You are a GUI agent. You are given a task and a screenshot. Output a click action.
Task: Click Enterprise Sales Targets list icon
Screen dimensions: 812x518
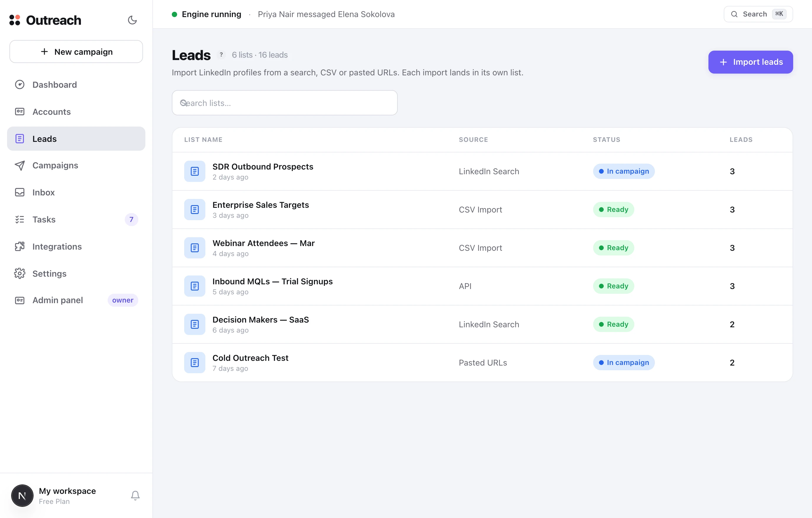[x=194, y=210]
